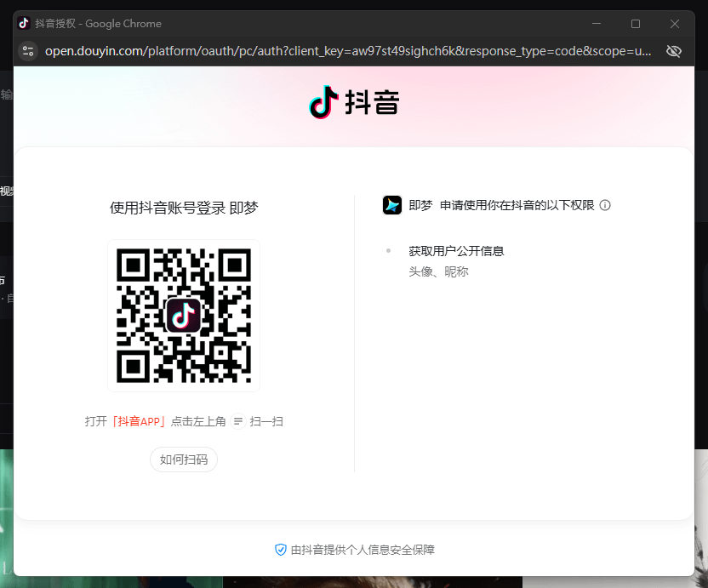Viewport: 708px width, 588px height.
Task: Select the 获取用户公开信息 permission item
Action: pos(456,251)
